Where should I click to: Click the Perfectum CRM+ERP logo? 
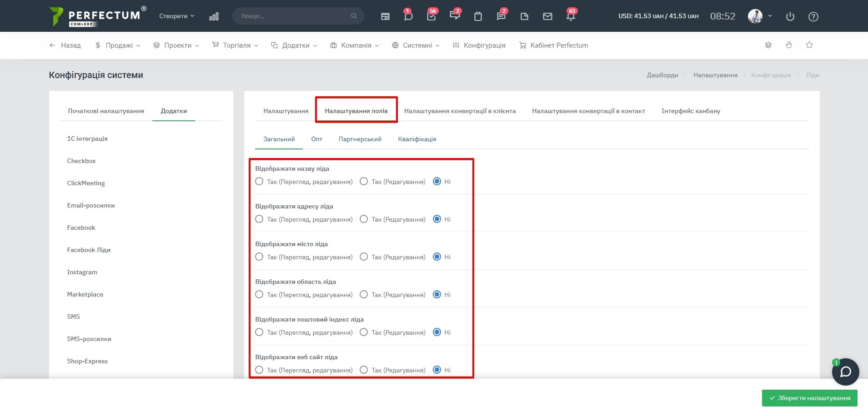coord(97,16)
